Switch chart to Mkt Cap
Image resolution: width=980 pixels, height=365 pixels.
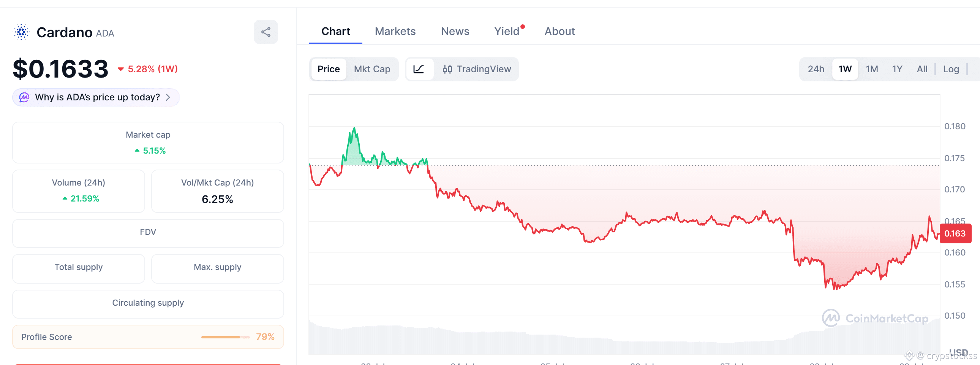(372, 69)
